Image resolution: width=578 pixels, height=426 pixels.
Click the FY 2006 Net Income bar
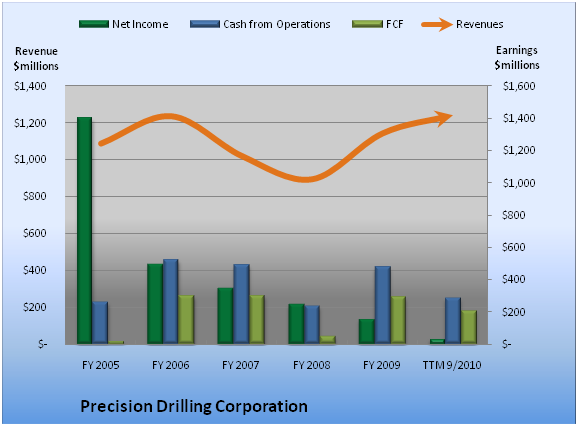(155, 304)
